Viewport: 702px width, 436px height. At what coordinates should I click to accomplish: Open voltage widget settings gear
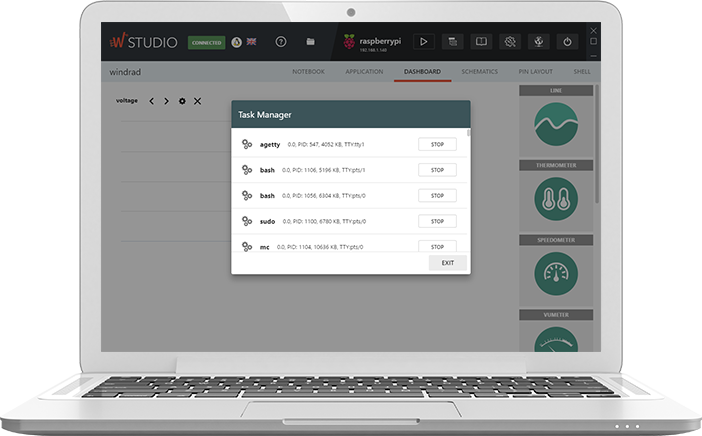pyautogui.click(x=182, y=101)
